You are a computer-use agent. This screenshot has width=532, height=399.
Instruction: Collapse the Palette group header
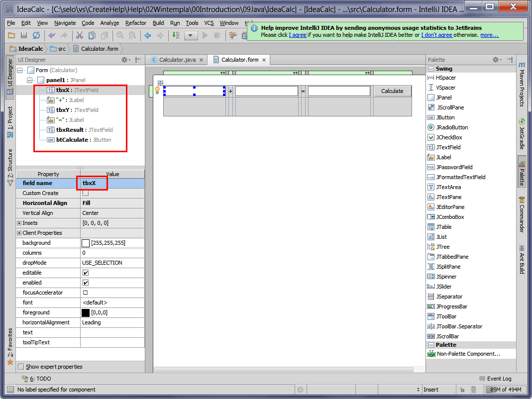(431, 345)
